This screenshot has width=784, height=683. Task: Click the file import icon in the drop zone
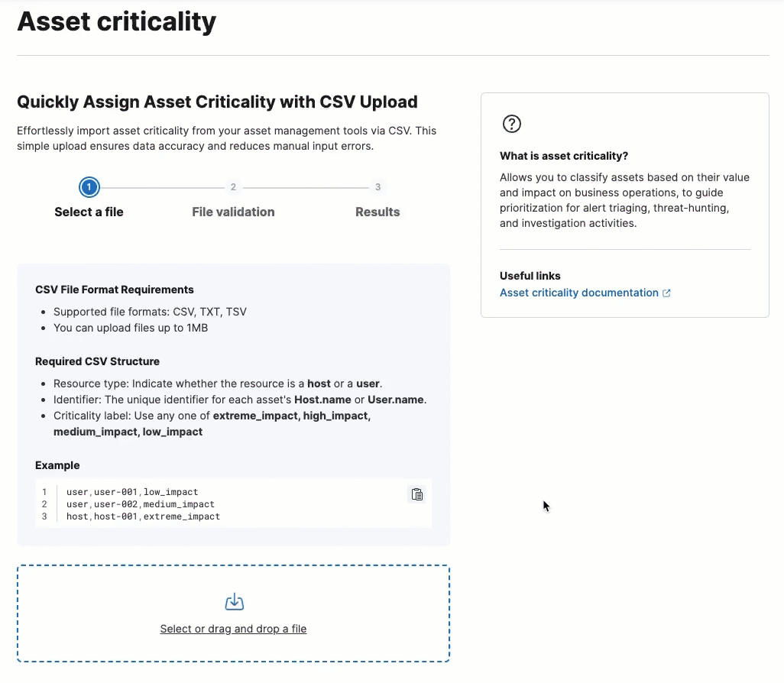pos(234,601)
